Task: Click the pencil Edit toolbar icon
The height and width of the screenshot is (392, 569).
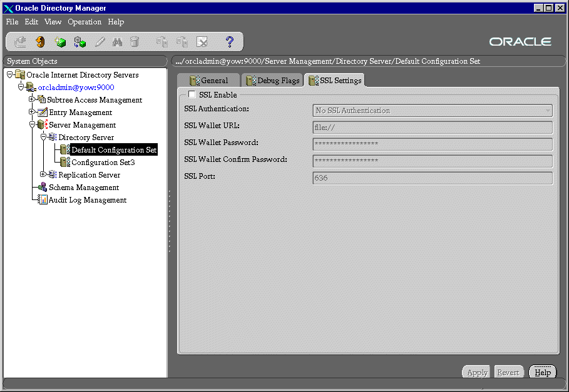Action: tap(99, 42)
